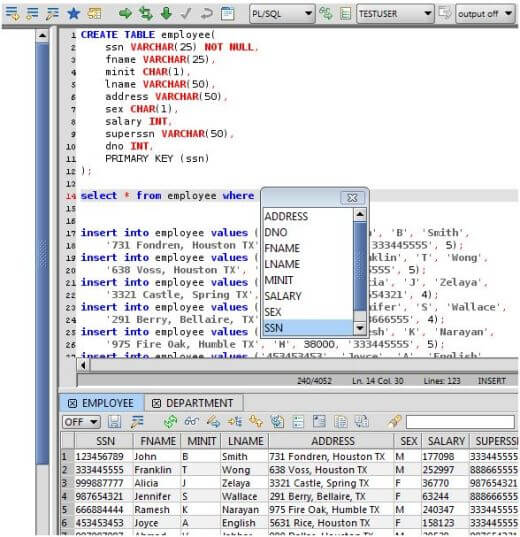Click the editor horizontal scroll-left arrow
520x537 pixels.
click(x=83, y=365)
